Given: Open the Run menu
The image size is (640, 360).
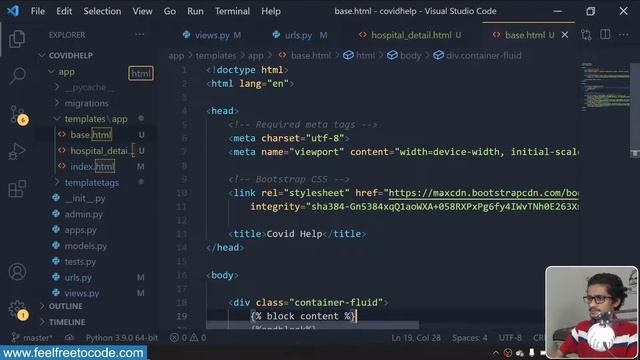Looking at the screenshot, I should click(195, 11).
